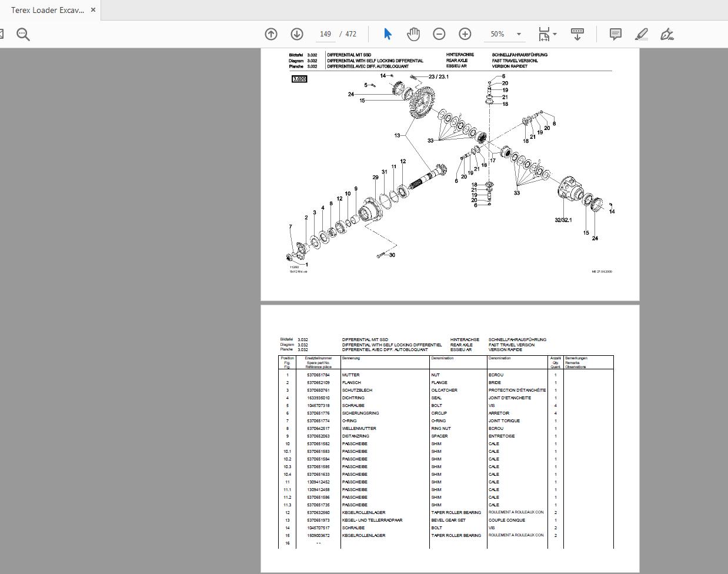Click the email document icon
The image size is (728, 574).
(3, 34)
